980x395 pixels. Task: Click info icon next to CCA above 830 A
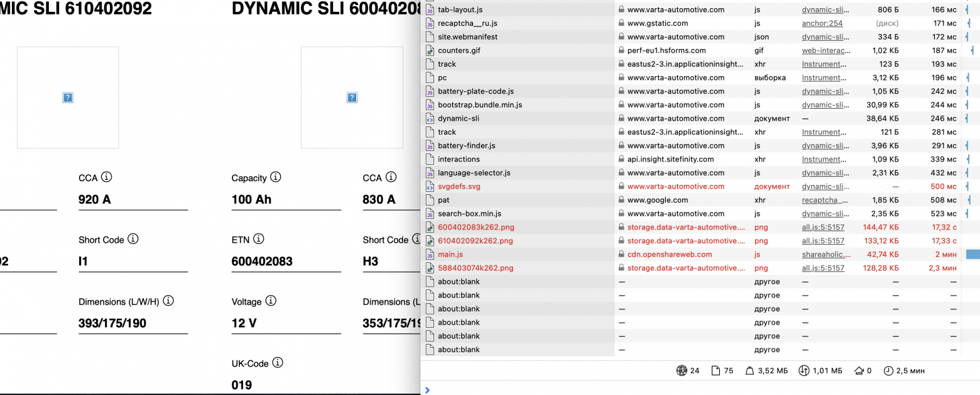pyautogui.click(x=391, y=177)
